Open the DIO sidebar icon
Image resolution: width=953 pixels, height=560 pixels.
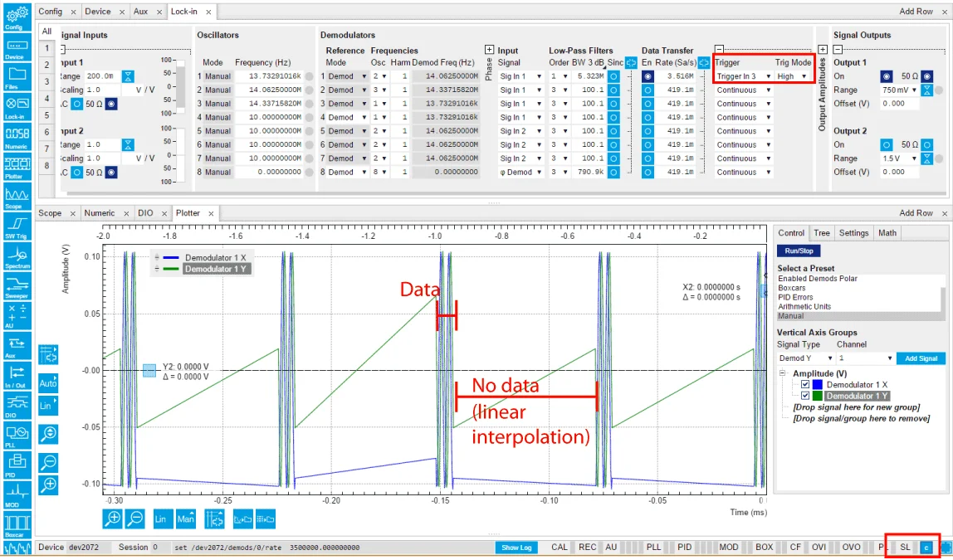(17, 405)
